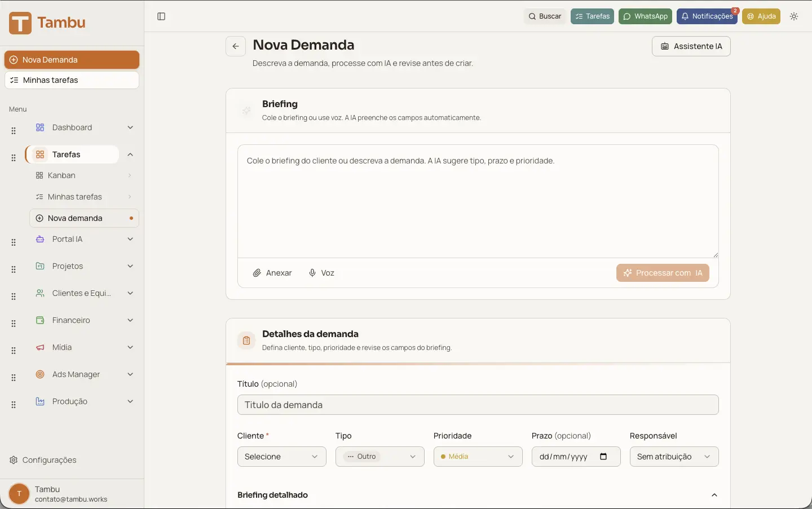Image resolution: width=812 pixels, height=509 pixels.
Task: Click the back arrow beside Nova Demanda
Action: click(236, 46)
